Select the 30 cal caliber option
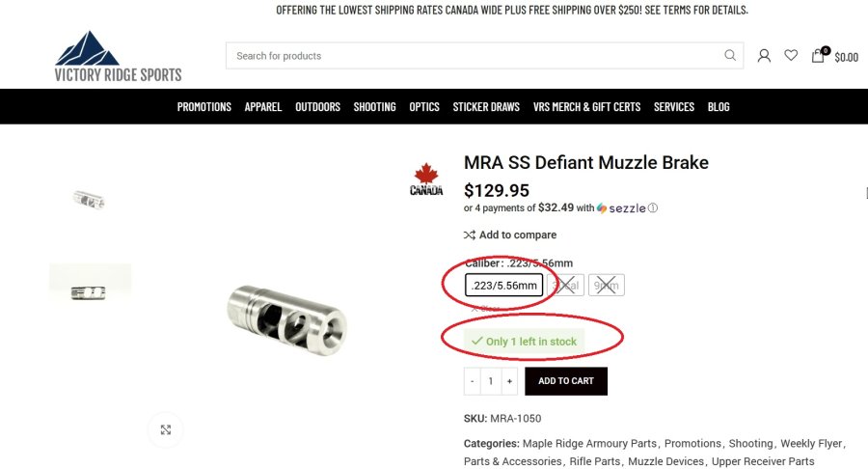The image size is (868, 469). [567, 286]
